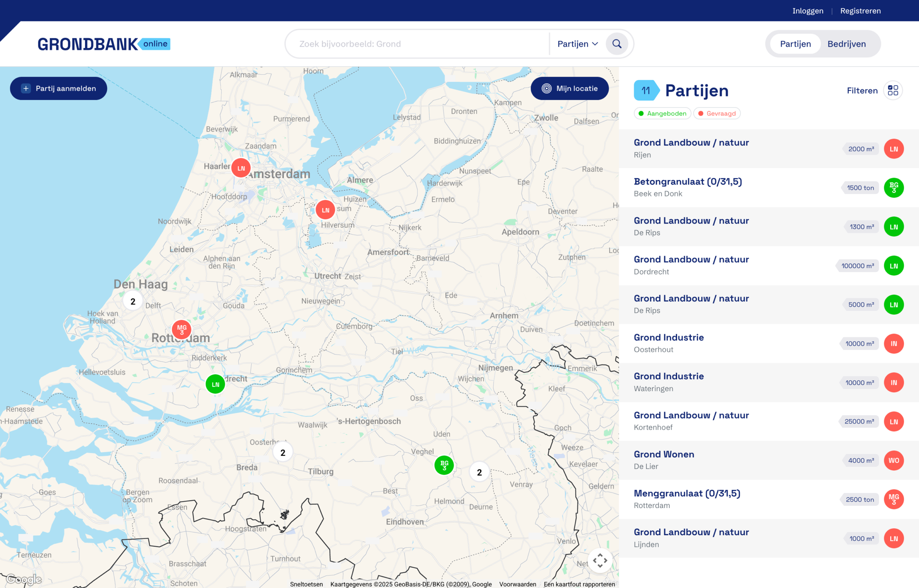Expand the cluster marker near Tilburg
This screenshot has height=588, width=919.
point(283,452)
